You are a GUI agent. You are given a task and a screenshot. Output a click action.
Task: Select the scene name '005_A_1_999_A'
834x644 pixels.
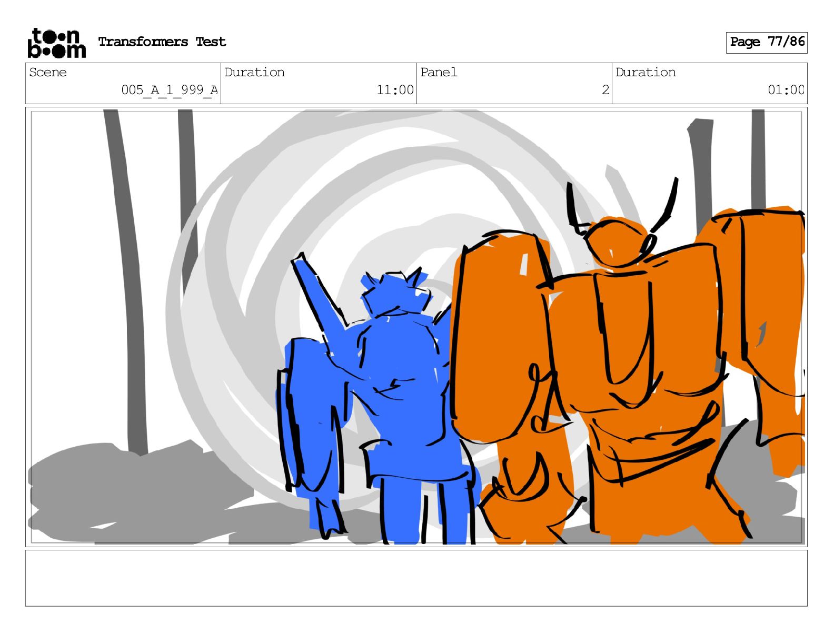click(170, 90)
